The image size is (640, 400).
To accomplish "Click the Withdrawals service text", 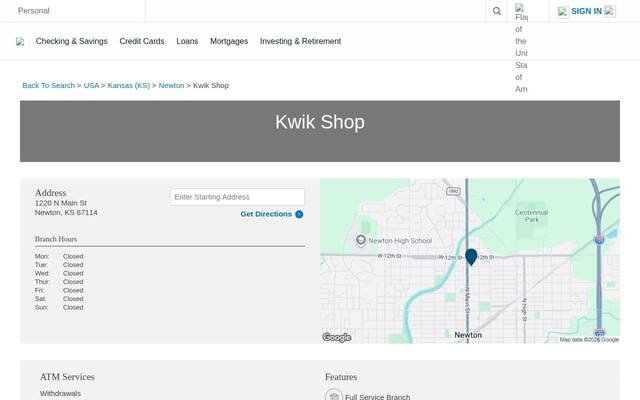I will [x=60, y=393].
